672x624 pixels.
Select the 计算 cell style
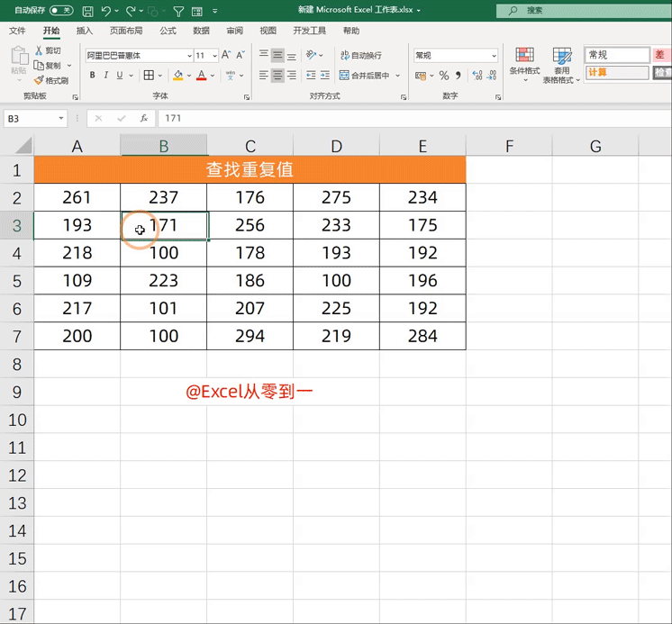(x=617, y=72)
